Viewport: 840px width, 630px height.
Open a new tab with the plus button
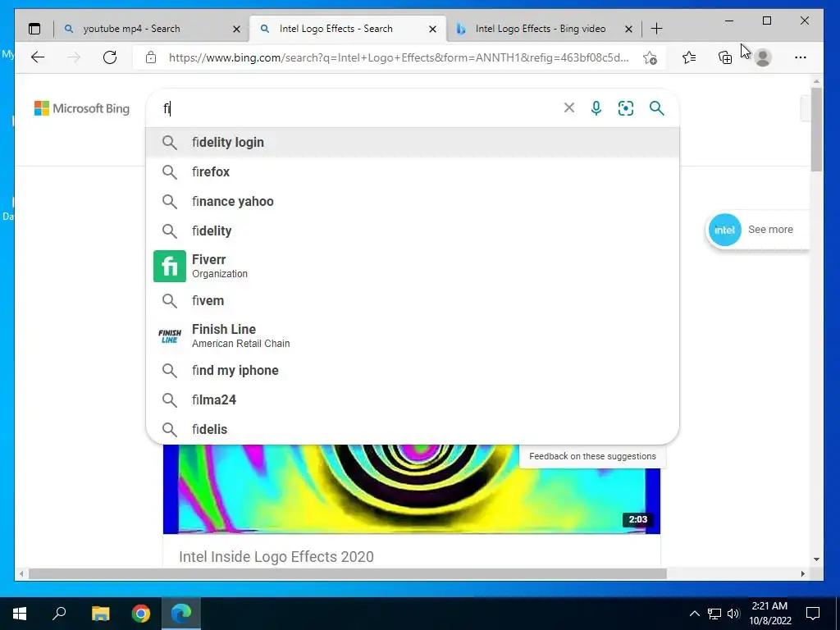pyautogui.click(x=657, y=29)
